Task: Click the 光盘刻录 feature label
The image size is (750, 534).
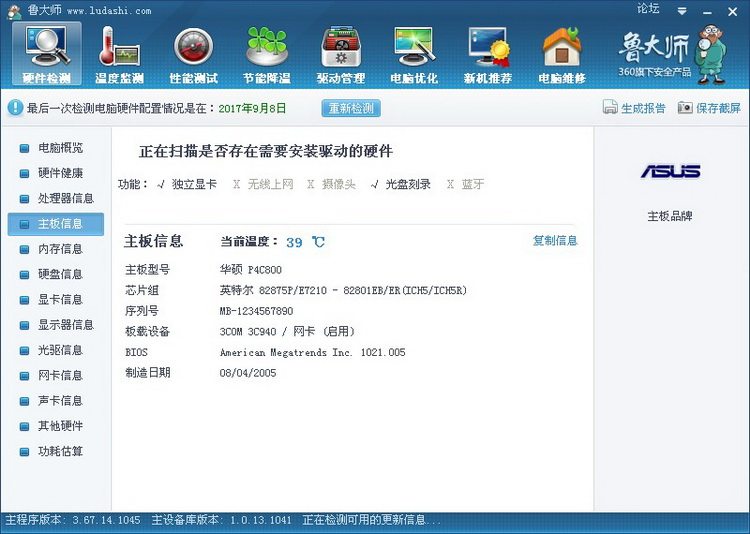Action: (x=408, y=184)
